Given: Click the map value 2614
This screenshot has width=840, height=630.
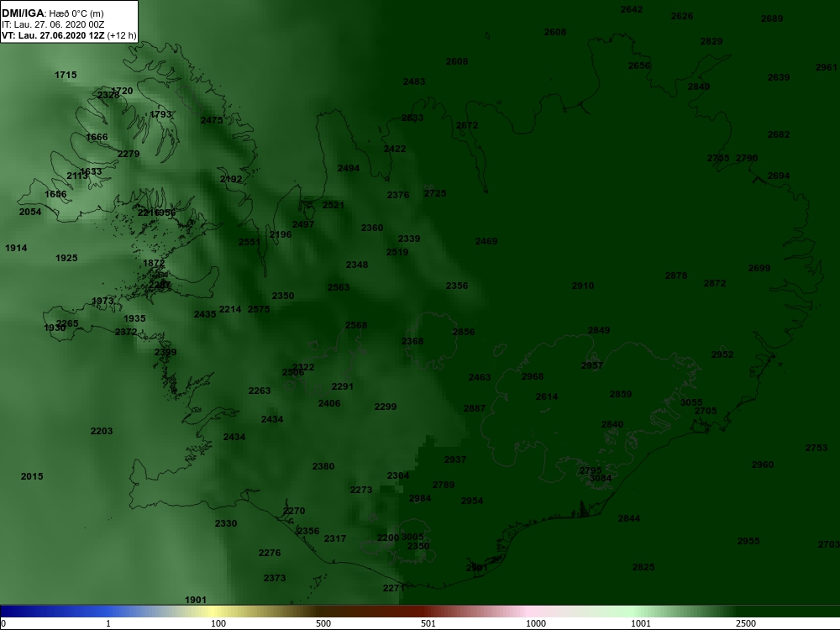Looking at the screenshot, I should click(x=547, y=397).
